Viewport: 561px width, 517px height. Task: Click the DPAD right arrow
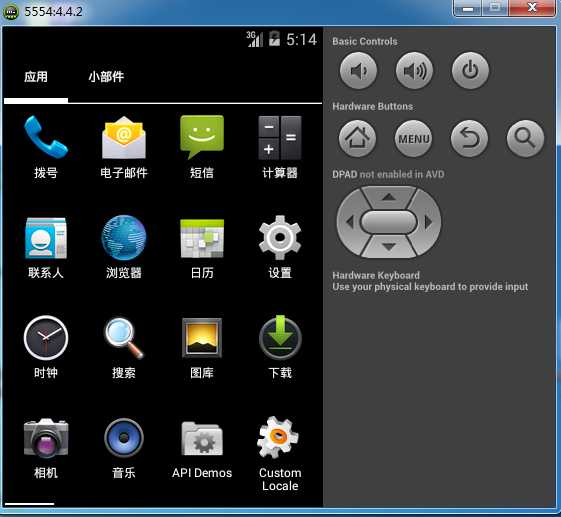point(428,222)
